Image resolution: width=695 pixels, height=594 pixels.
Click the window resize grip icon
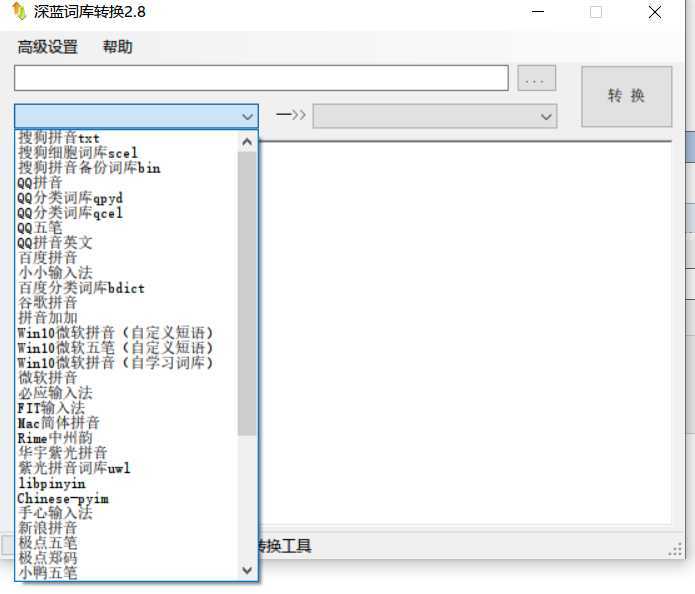tap(675, 549)
